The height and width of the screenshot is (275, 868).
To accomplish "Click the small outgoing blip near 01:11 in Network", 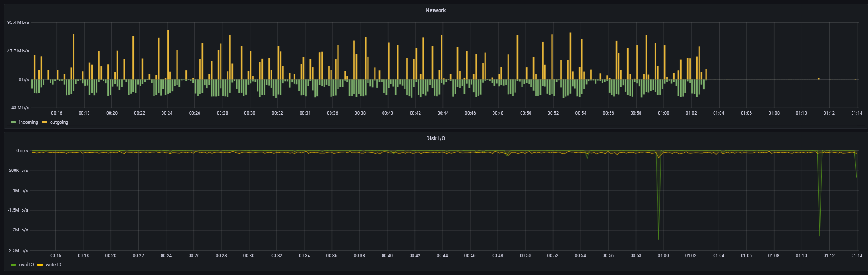I will click(x=818, y=79).
